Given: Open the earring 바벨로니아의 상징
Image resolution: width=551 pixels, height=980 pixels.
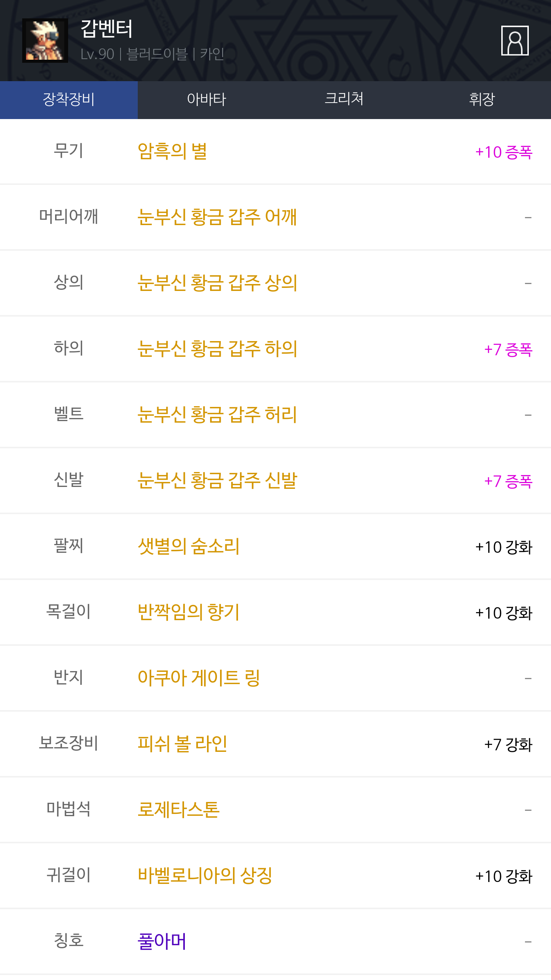Looking at the screenshot, I should click(x=205, y=875).
